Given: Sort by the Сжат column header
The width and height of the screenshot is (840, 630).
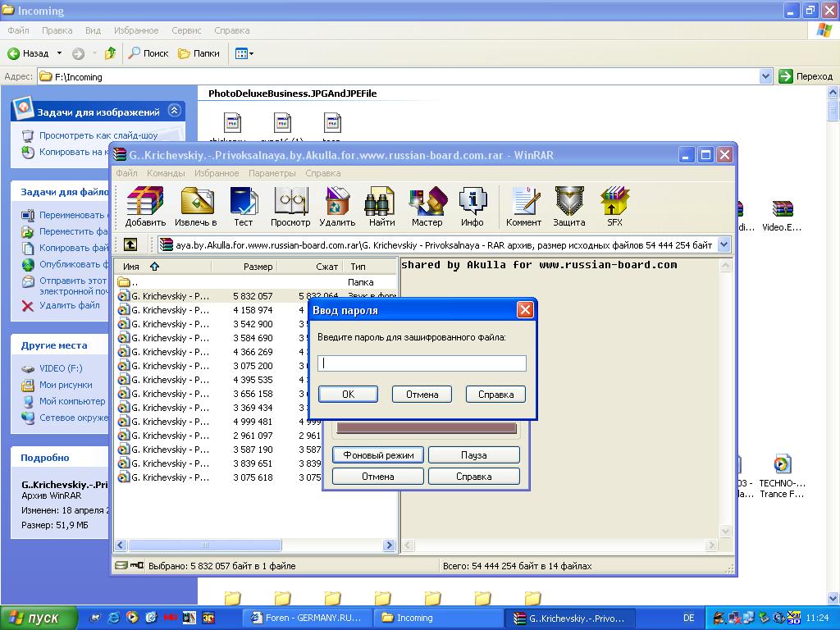Looking at the screenshot, I should [x=309, y=267].
